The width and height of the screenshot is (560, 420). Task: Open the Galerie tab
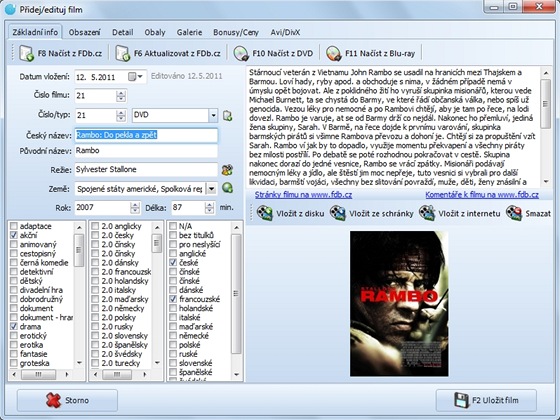(189, 32)
